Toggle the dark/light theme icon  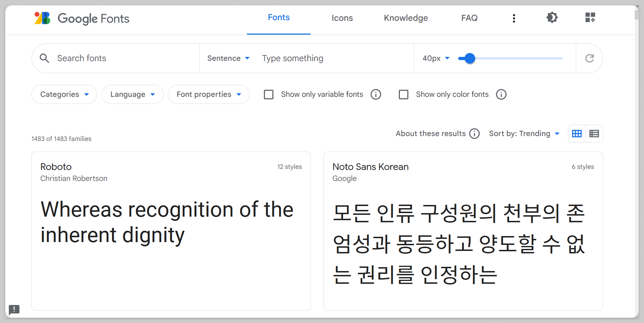coord(552,17)
